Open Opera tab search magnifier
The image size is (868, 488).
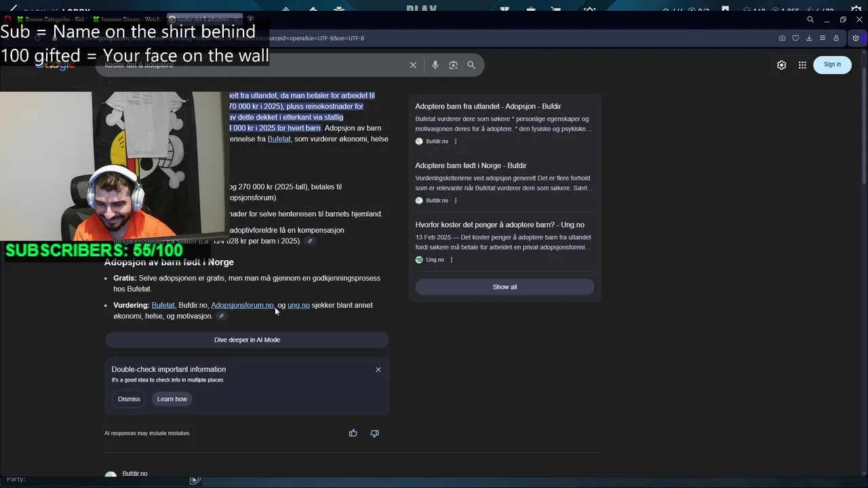click(810, 20)
